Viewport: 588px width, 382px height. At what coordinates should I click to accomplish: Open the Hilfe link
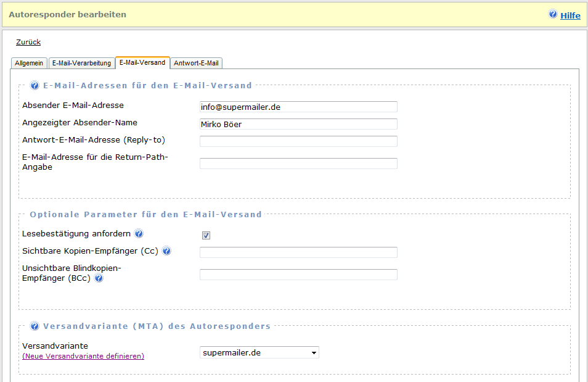pos(570,15)
